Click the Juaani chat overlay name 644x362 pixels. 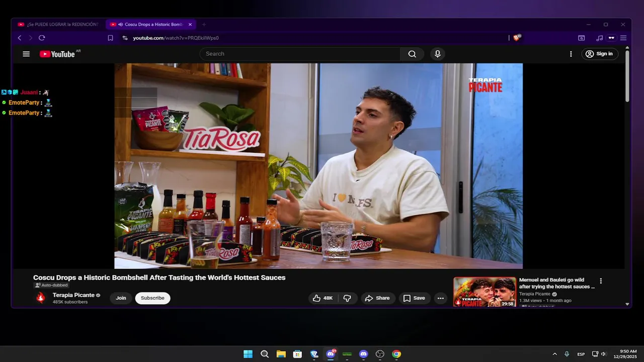pos(29,93)
